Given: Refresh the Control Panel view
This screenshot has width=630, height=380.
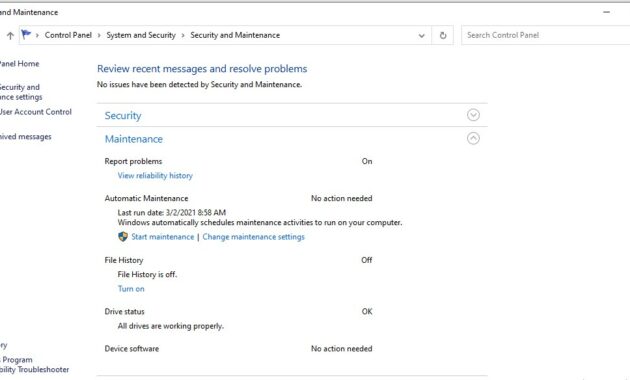Looking at the screenshot, I should [443, 35].
